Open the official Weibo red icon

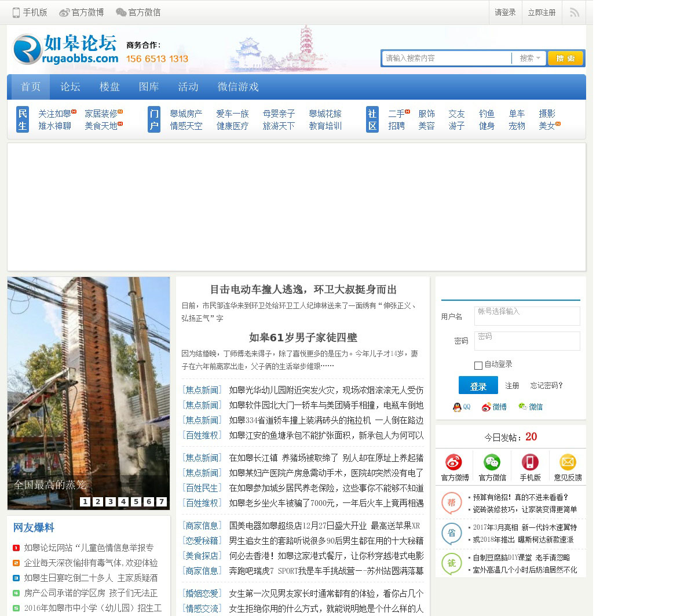click(454, 462)
